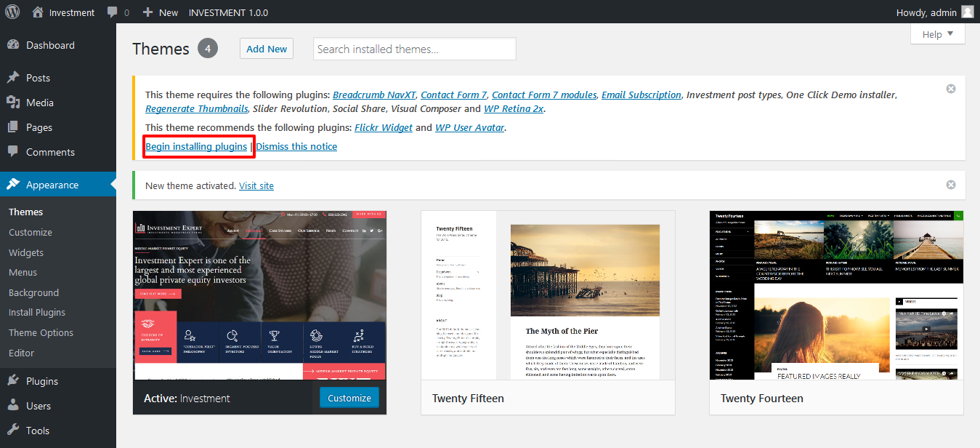Select the Twenty Fifteen theme thumbnail
The image size is (980, 448).
(x=548, y=295)
